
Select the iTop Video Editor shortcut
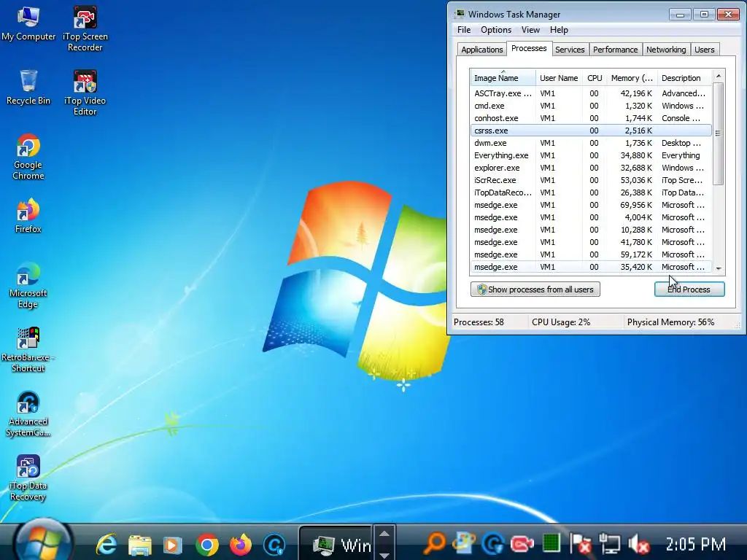tap(85, 93)
